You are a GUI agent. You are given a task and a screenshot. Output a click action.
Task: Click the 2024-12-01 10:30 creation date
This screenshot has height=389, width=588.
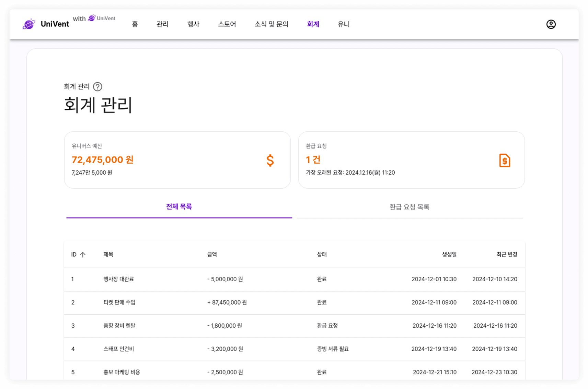point(434,279)
